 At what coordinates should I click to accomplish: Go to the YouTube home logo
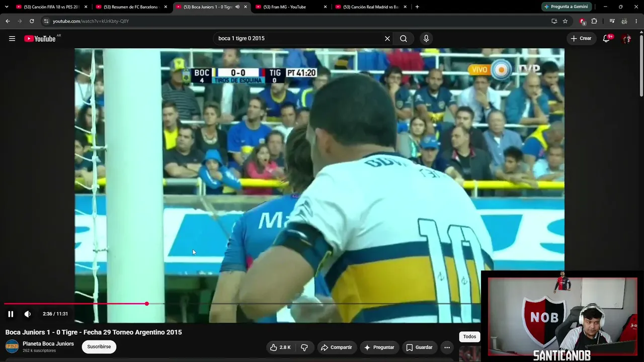[40, 39]
